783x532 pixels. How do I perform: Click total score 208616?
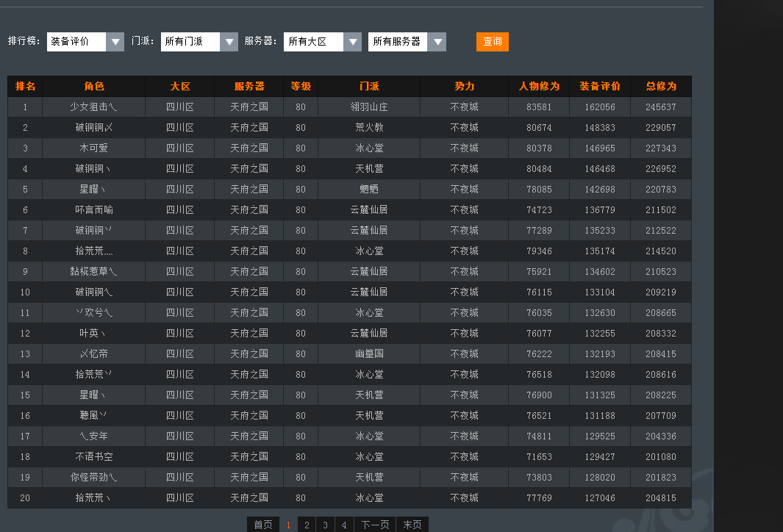661,374
